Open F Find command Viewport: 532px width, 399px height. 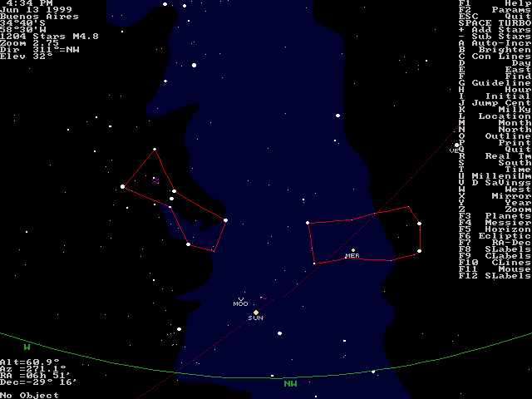495,76
